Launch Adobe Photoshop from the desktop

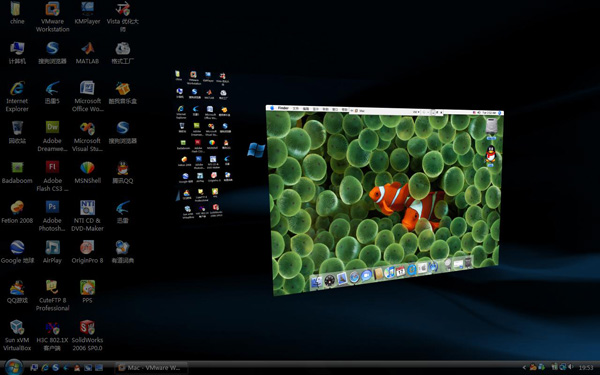[52, 216]
